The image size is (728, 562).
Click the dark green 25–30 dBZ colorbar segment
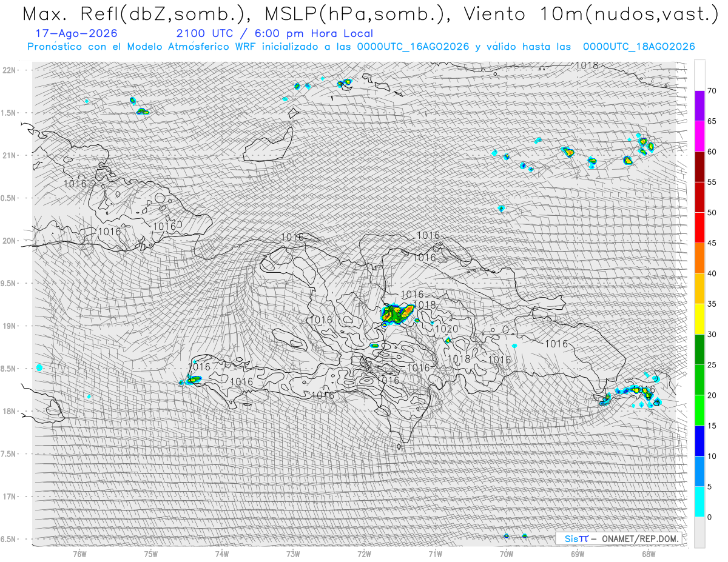point(699,349)
